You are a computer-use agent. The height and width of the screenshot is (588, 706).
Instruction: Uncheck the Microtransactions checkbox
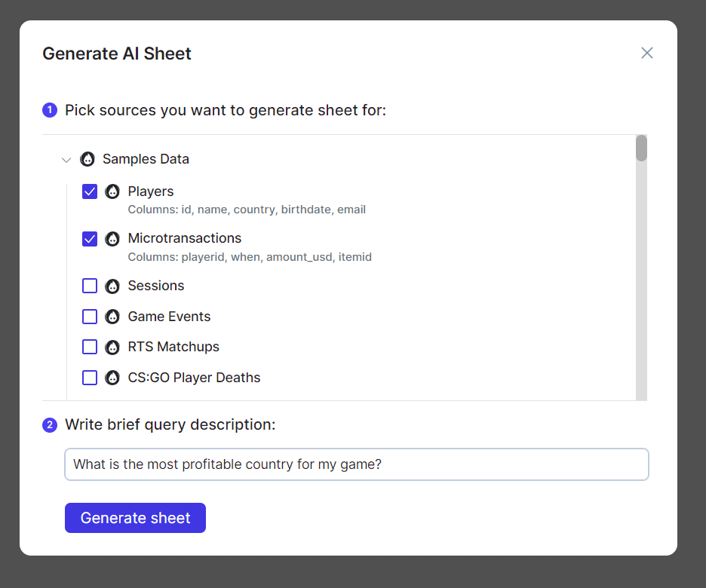coord(90,239)
